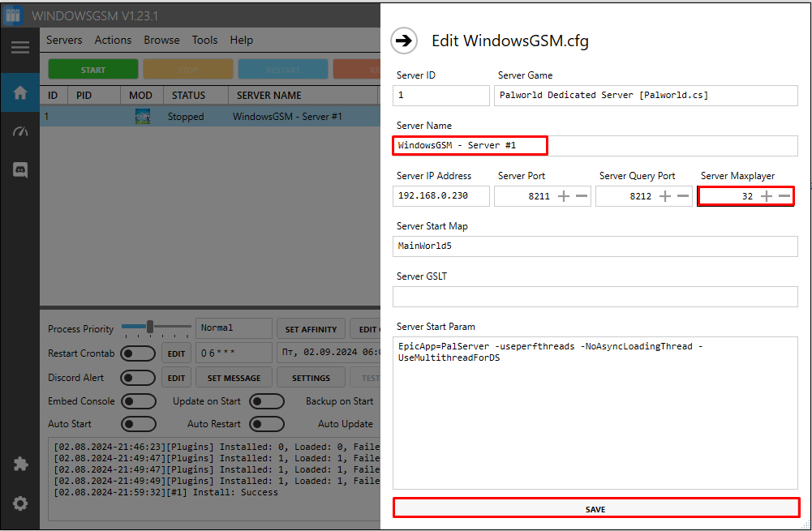This screenshot has width=812, height=531.
Task: Click the Server Port value 8211
Action: [539, 196]
